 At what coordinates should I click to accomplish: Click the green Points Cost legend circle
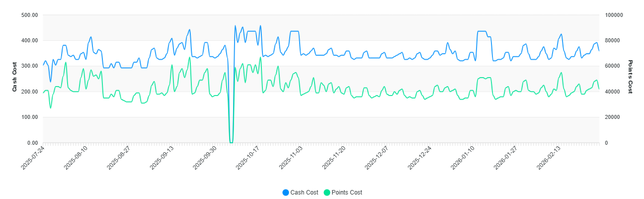click(326, 193)
